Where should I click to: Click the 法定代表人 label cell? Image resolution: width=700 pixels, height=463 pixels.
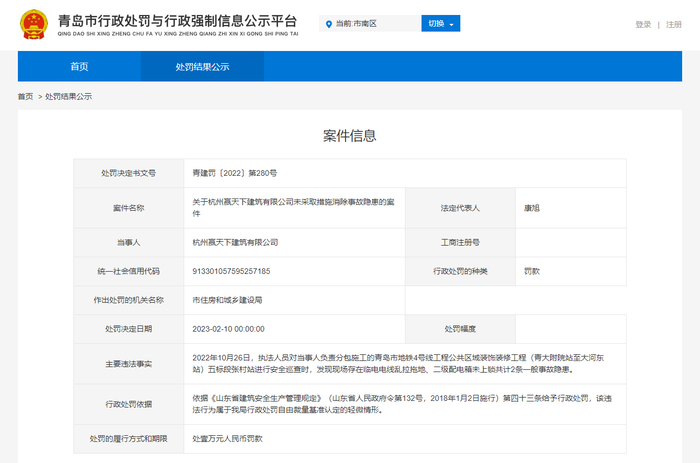coord(460,208)
